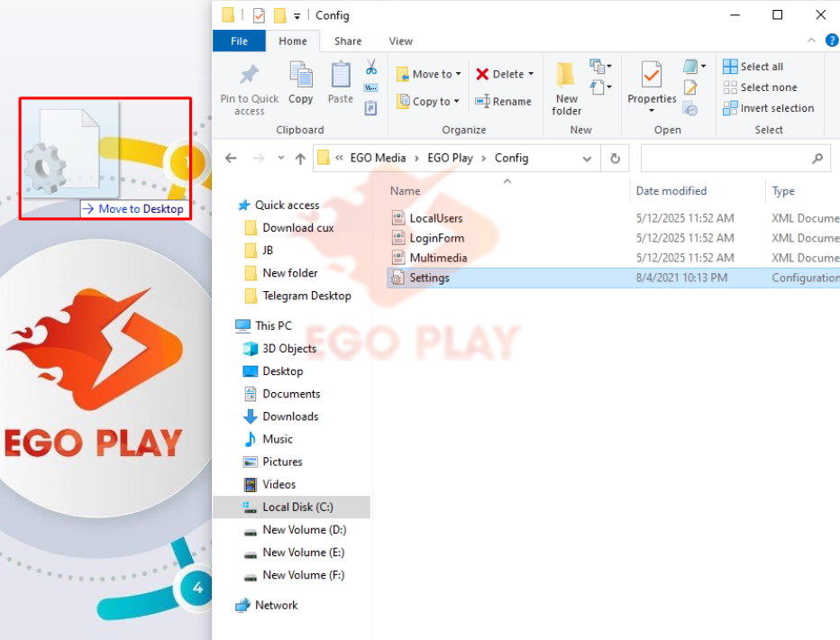Open the Customize Quick Access Toolbar dropdown
This screenshot has height=640, width=840.
[x=297, y=16]
